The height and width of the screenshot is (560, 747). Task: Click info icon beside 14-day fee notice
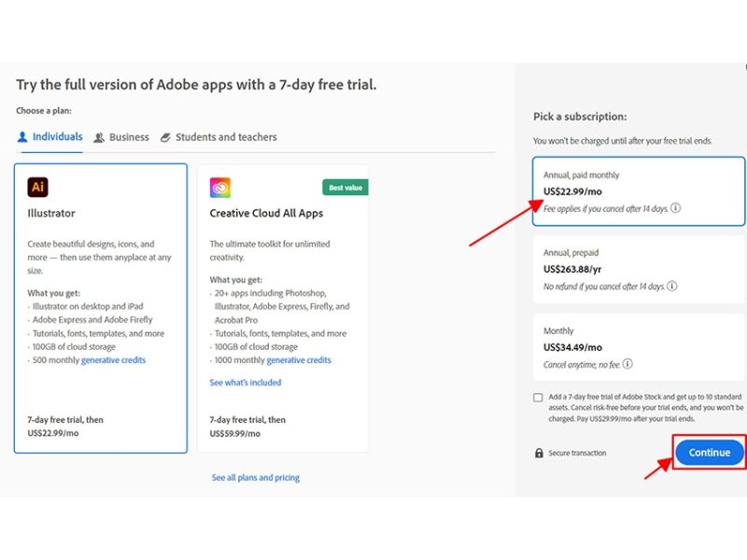676,208
